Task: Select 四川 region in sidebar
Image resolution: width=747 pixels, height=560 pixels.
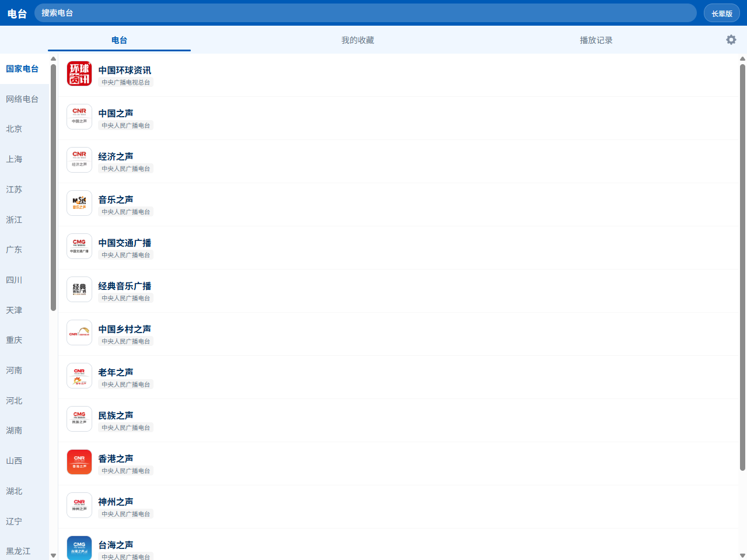Action: tap(25, 280)
